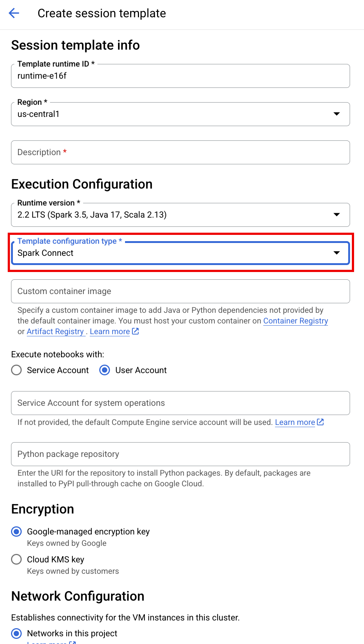The width and height of the screenshot is (364, 644).
Task: Click the Python package repository field
Action: pyautogui.click(x=180, y=454)
